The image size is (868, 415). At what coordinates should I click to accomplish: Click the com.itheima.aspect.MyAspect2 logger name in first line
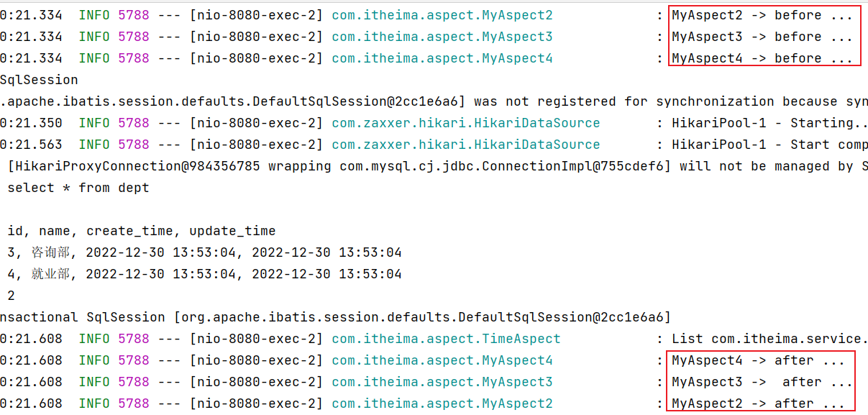click(x=442, y=15)
